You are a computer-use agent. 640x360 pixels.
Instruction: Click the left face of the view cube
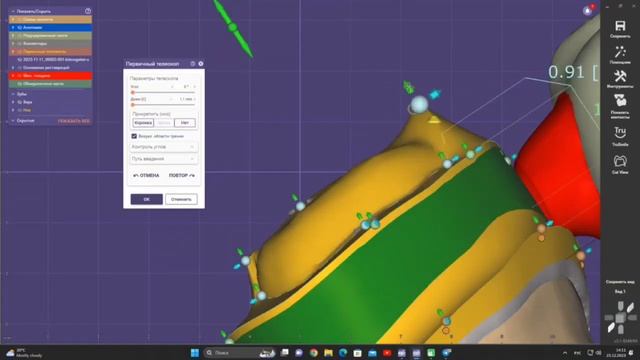[x=609, y=318]
